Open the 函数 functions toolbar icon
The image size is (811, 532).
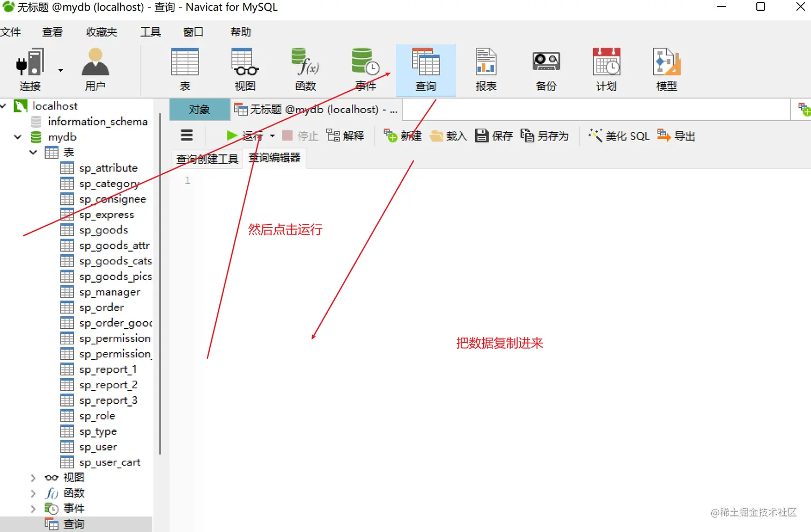click(305, 70)
